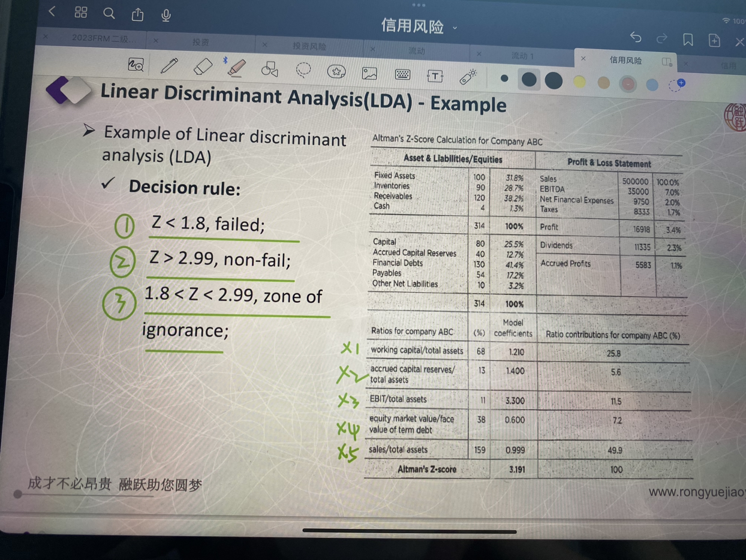Image resolution: width=746 pixels, height=560 pixels.
Task: Select the Text box tool
Action: 435,76
